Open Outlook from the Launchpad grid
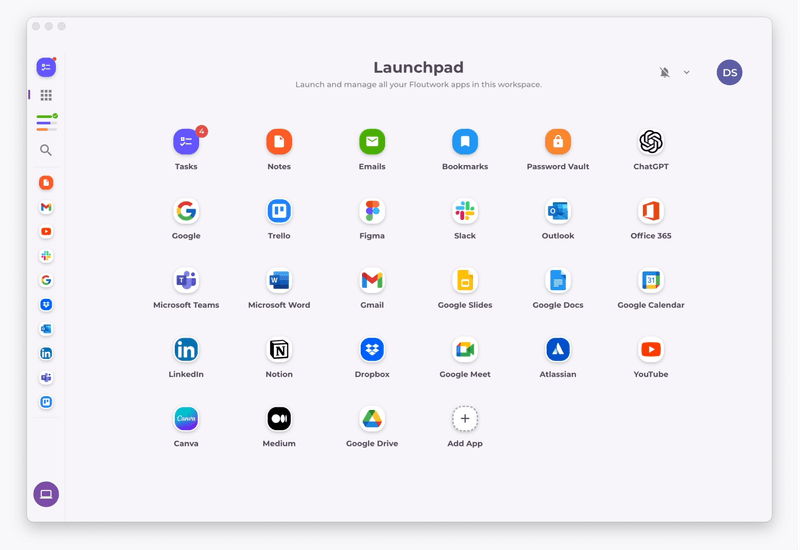This screenshot has height=550, width=800. 558,211
